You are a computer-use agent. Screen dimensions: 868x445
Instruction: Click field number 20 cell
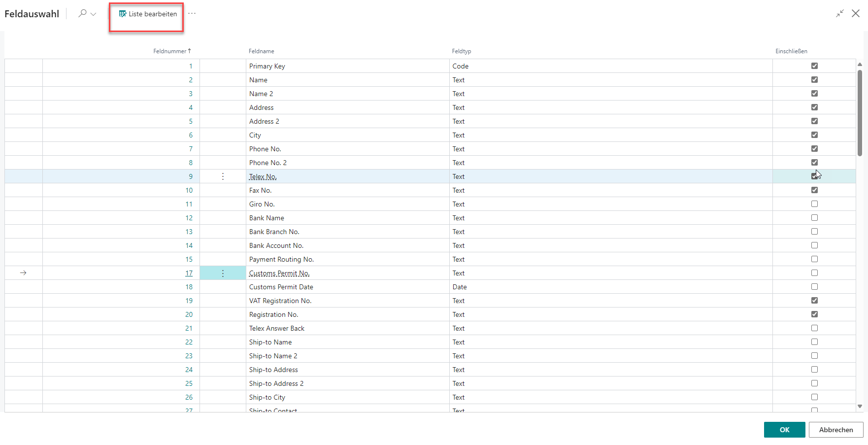(121, 314)
